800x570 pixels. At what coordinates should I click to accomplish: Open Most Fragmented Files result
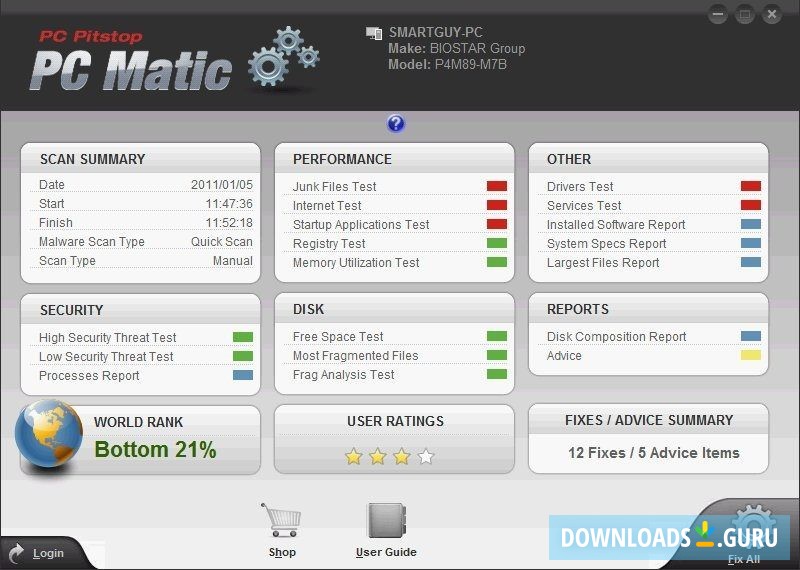tap(356, 356)
